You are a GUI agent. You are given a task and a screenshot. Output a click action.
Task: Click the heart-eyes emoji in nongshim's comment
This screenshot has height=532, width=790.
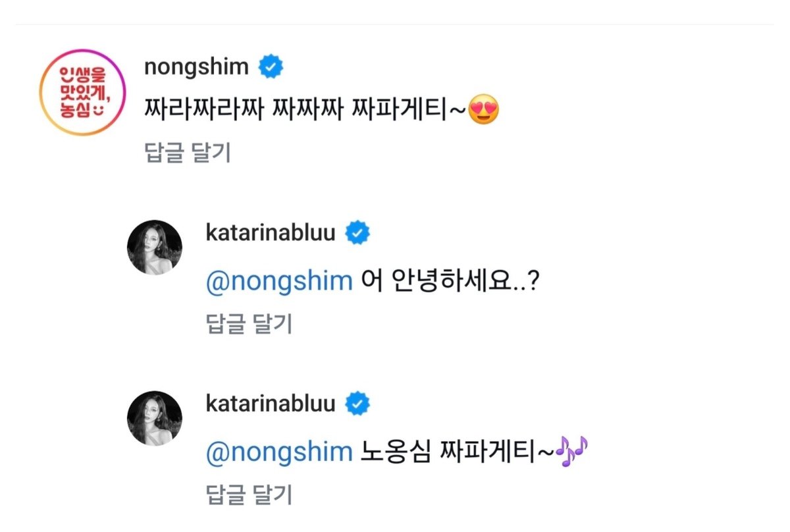[x=484, y=111]
